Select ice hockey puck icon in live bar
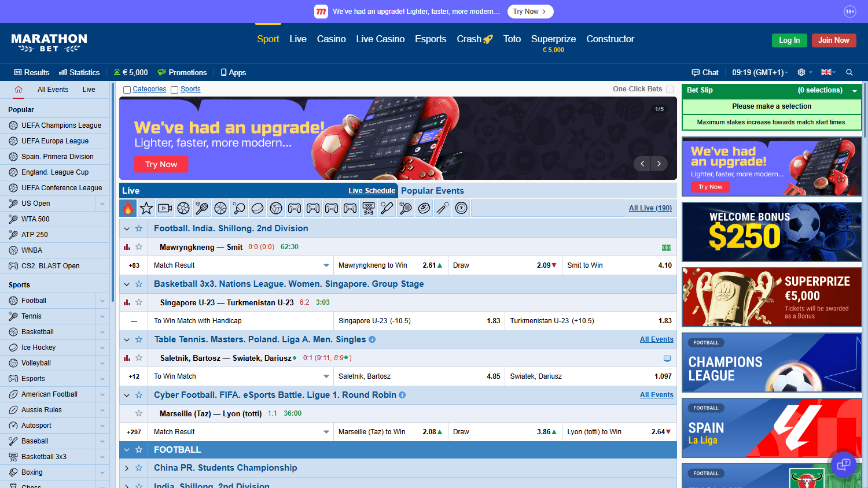 258,208
